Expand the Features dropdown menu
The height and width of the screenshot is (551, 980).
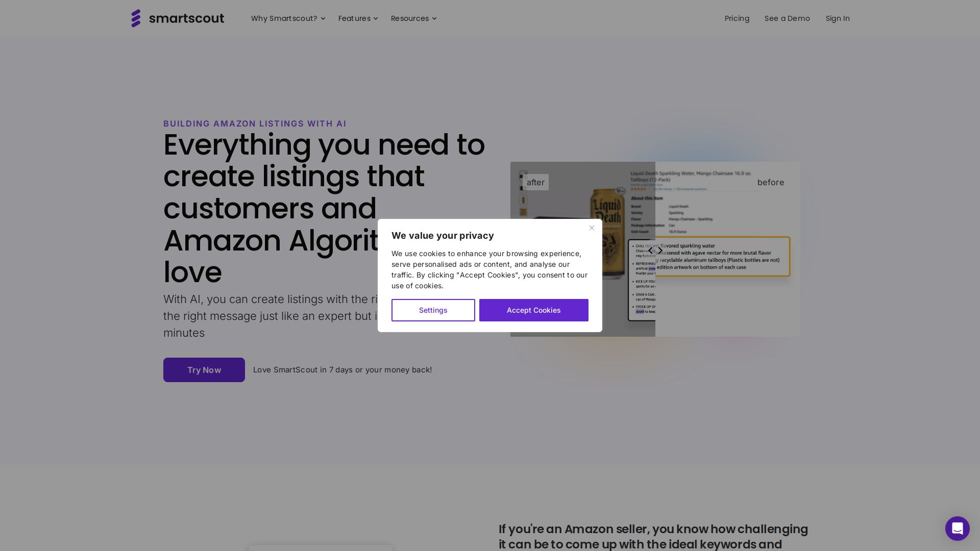pos(358,18)
